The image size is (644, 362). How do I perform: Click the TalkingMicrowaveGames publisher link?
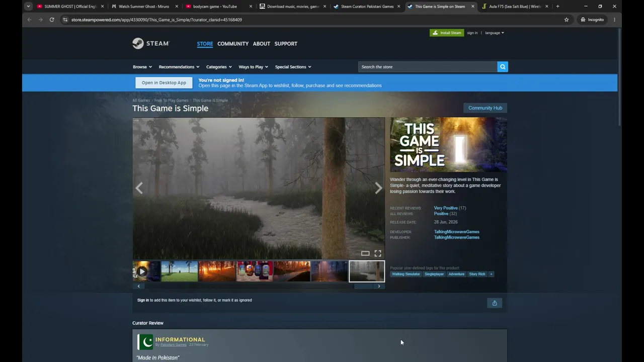coord(457,237)
